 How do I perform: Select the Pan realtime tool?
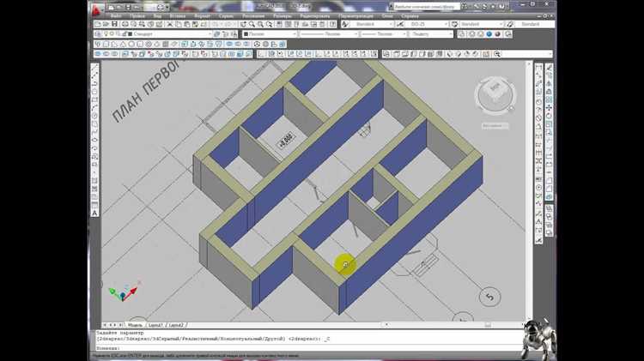[243, 24]
